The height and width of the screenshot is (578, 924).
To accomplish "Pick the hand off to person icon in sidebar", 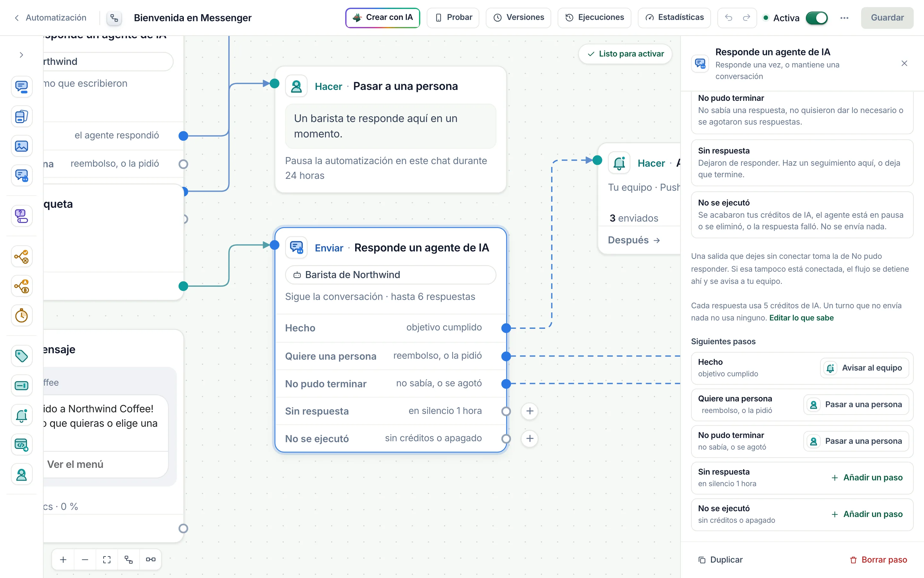I will pos(21,474).
